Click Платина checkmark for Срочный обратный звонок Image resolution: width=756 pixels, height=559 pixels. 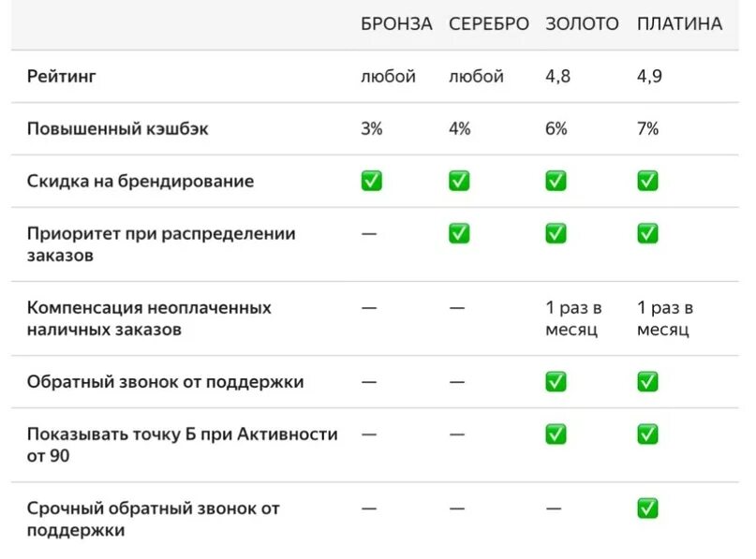(647, 508)
